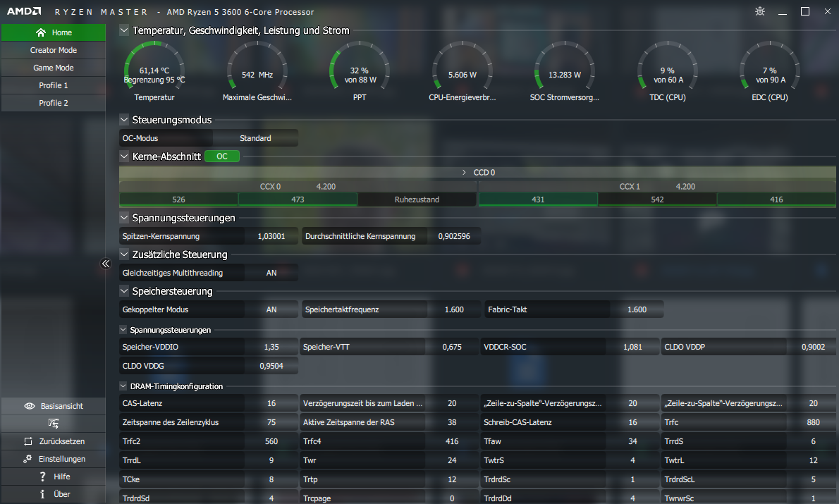Screen dimensions: 839x504
Task: Toggle Gleichzeitiges Multithreading AN
Action: (271, 273)
